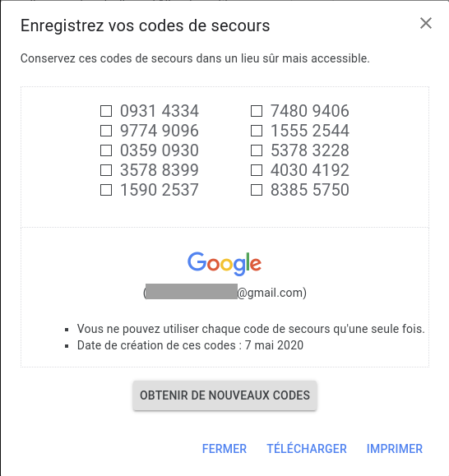Click the backup code text 7480 9406
The width and height of the screenshot is (449, 476).
click(310, 111)
